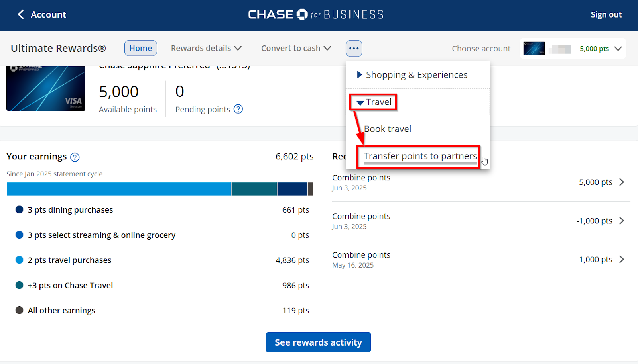Image resolution: width=638 pixels, height=364 pixels.
Task: Click the teal earnings bar segment
Action: pos(254,189)
